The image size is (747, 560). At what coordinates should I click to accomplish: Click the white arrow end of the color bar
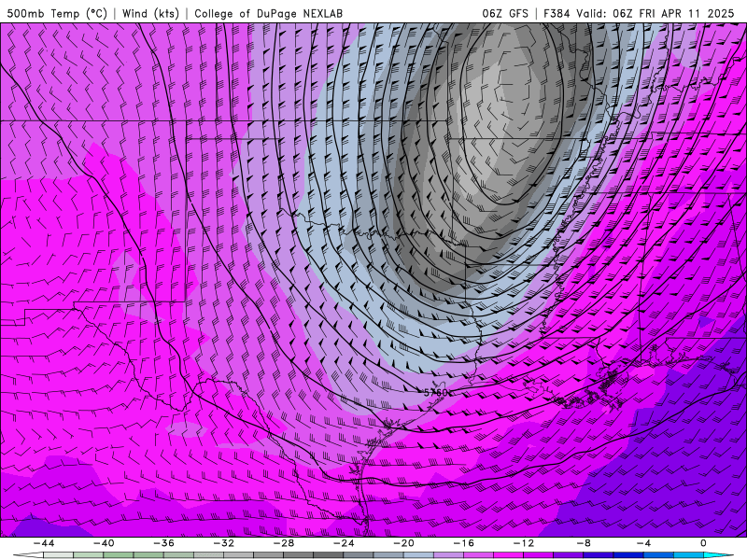click(x=28, y=555)
